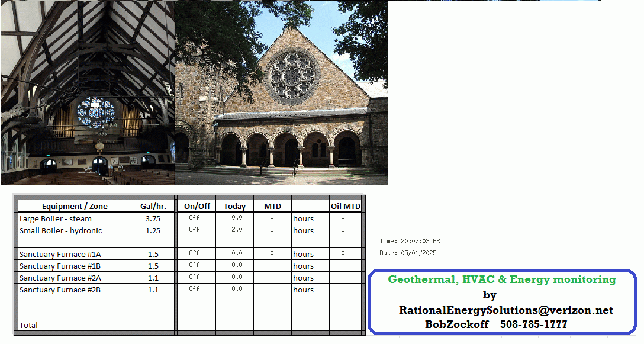Click the 'BobZockoff 508-785-1777' contact line

pos(496,324)
